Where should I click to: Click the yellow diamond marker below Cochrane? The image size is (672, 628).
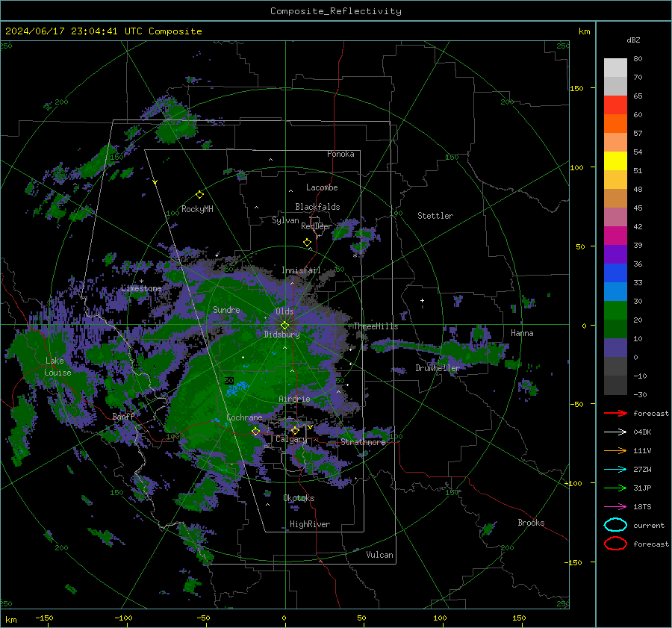(x=255, y=432)
